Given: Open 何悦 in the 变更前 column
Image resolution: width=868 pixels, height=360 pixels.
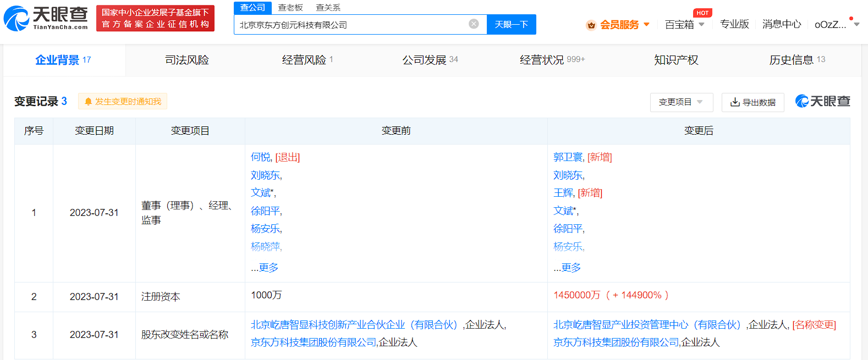Looking at the screenshot, I should click(x=261, y=157).
